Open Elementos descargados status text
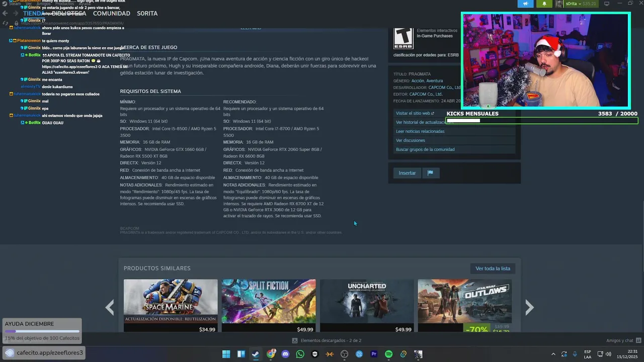This screenshot has width=644, height=362. point(331,340)
